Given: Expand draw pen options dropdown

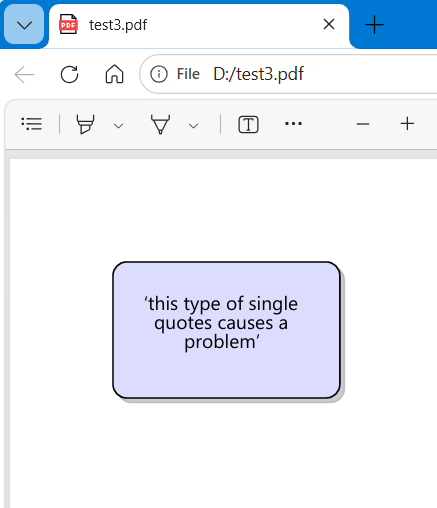Looking at the screenshot, I should [193, 125].
